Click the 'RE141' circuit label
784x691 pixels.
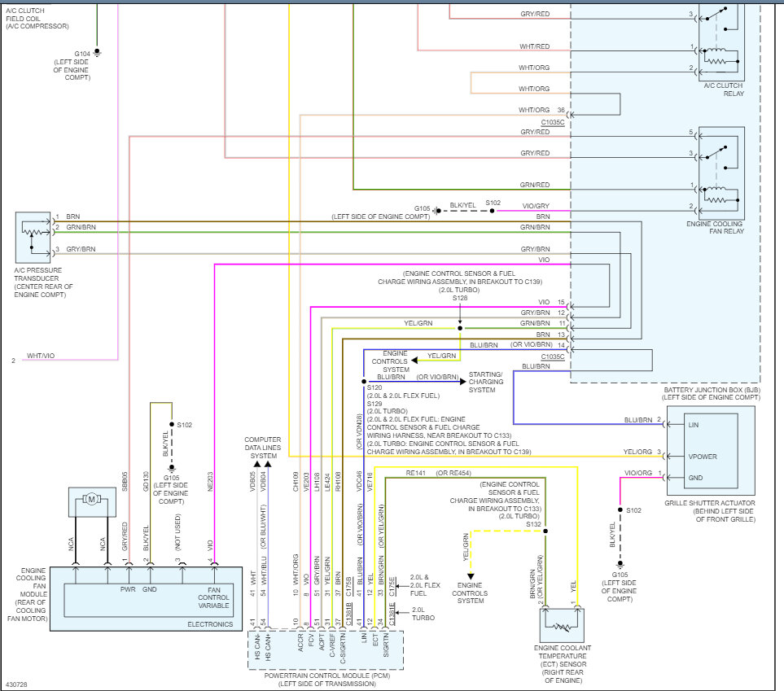[415, 473]
